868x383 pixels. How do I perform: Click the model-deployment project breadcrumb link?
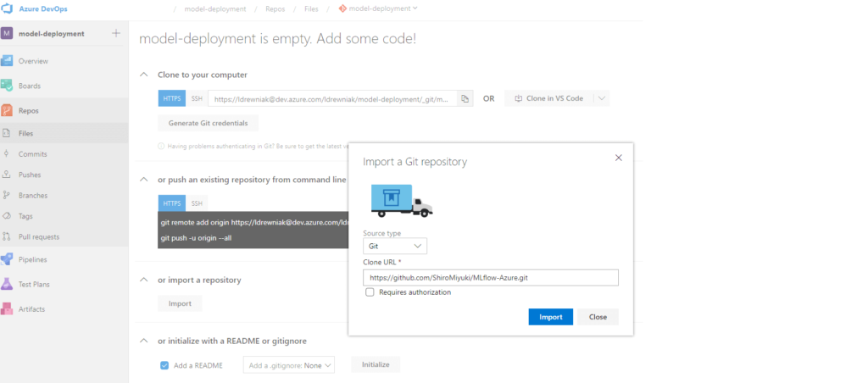pyautogui.click(x=215, y=8)
